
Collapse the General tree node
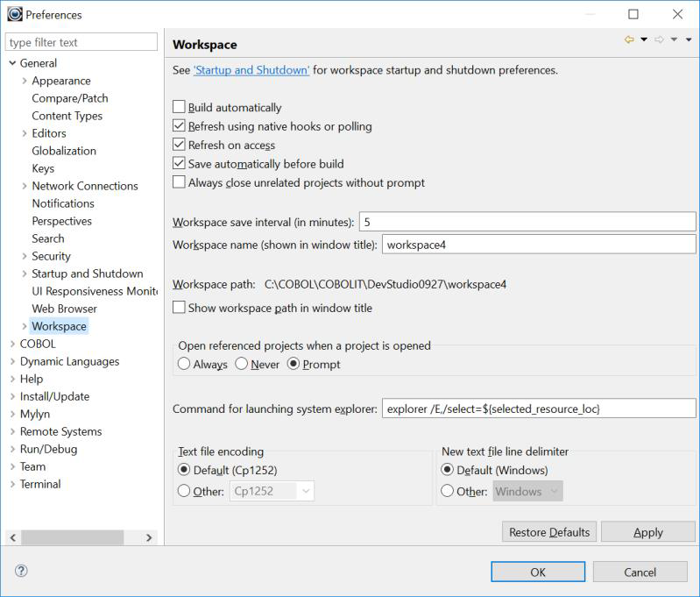12,63
